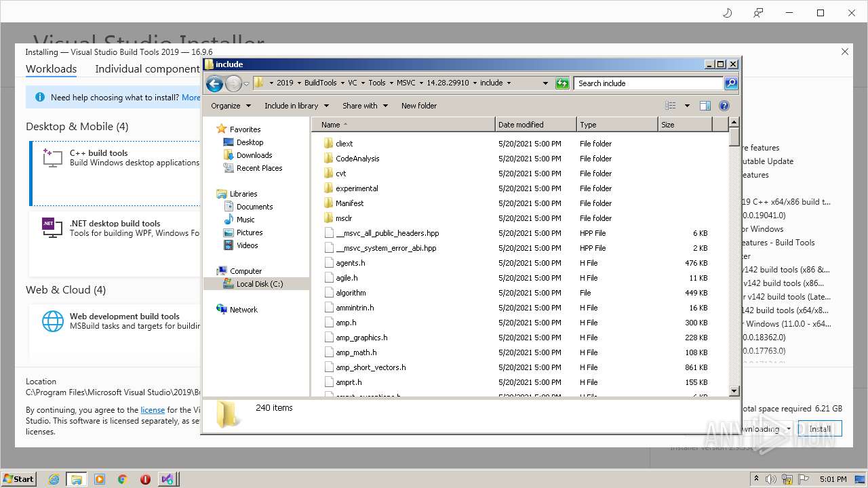The image size is (868, 488).
Task: Open Desktop in Favorites
Action: (250, 142)
